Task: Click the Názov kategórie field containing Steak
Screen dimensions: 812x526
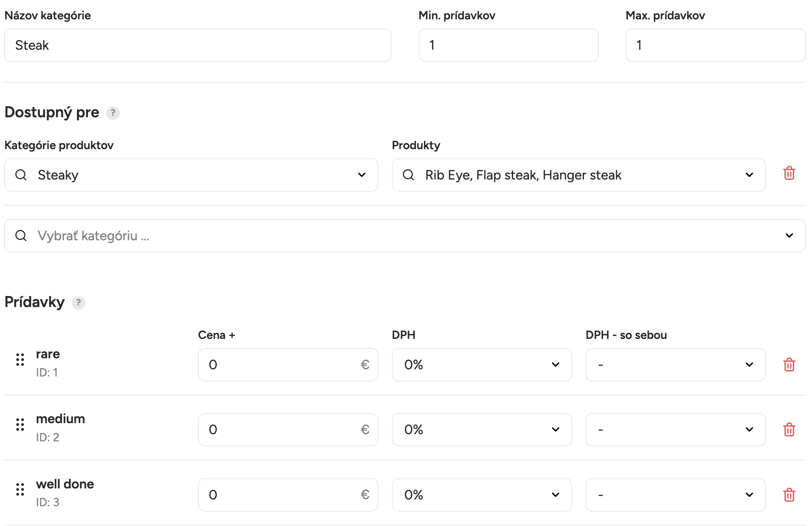Action: [198, 45]
